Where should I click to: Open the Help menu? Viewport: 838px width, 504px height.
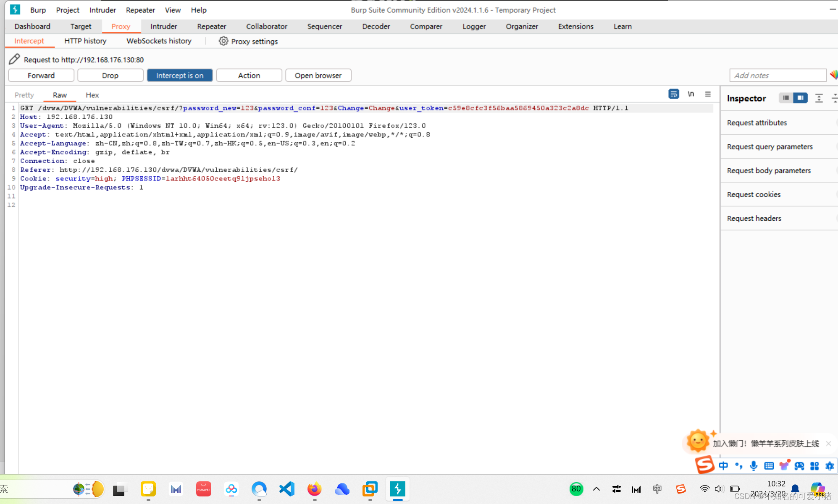point(199,10)
